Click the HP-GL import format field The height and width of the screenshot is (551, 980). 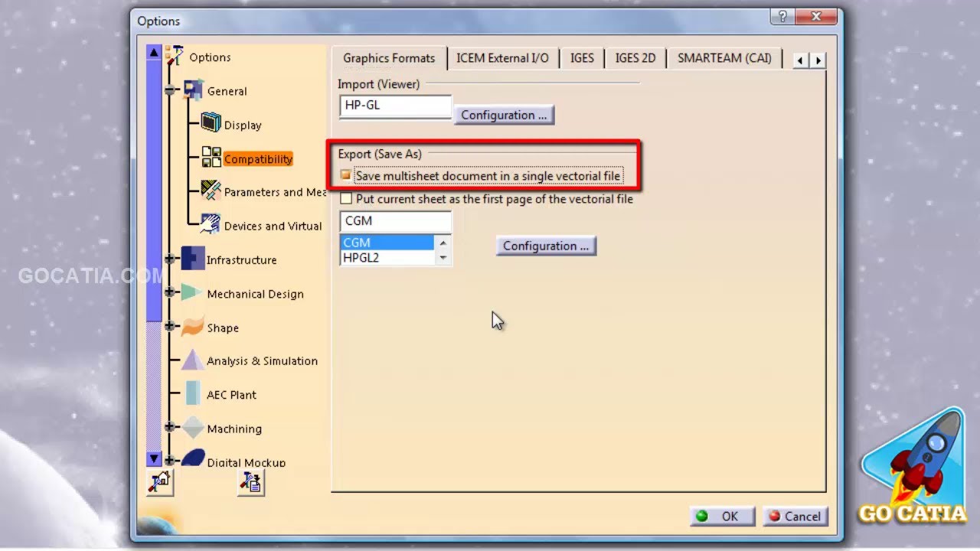(396, 106)
